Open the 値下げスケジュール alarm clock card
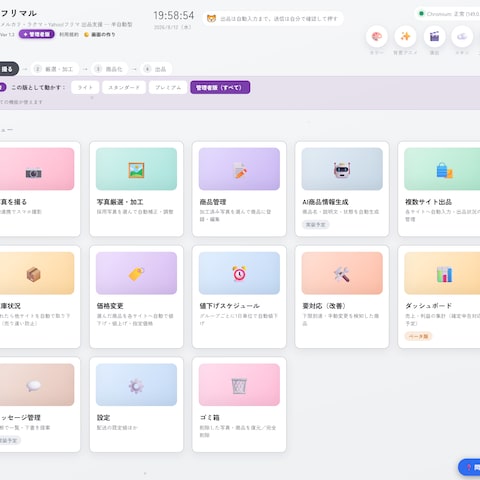 (x=239, y=297)
